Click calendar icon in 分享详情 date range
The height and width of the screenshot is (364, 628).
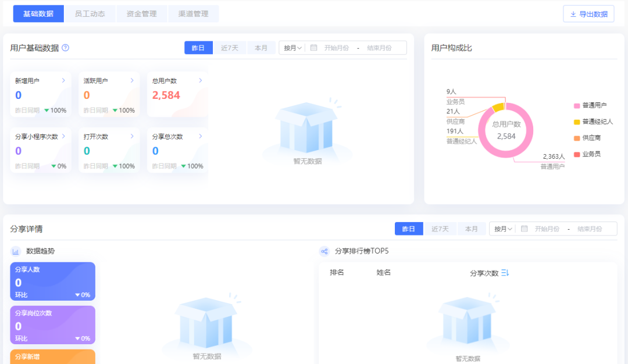coord(524,229)
